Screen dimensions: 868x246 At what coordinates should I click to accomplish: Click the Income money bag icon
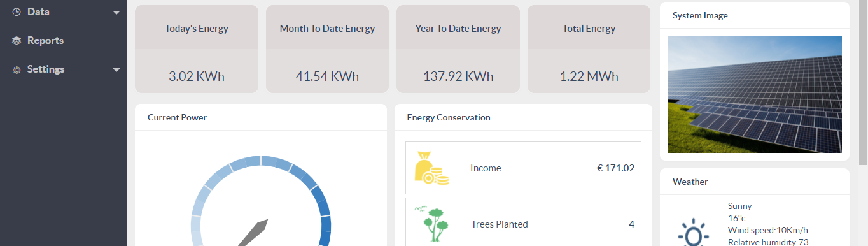[x=431, y=168]
